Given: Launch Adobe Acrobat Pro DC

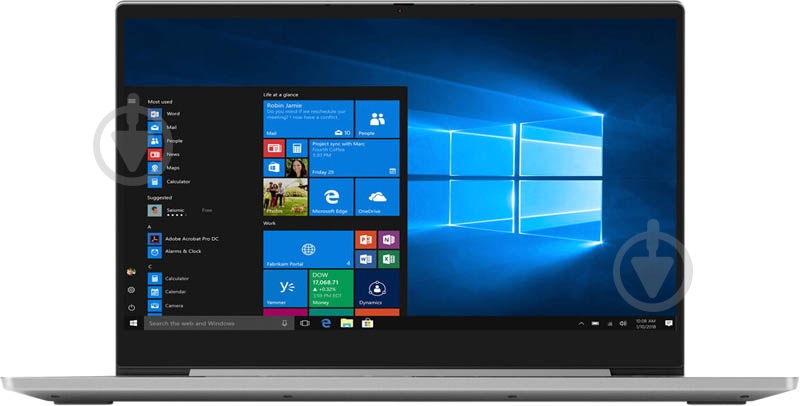Looking at the screenshot, I should pos(184,239).
